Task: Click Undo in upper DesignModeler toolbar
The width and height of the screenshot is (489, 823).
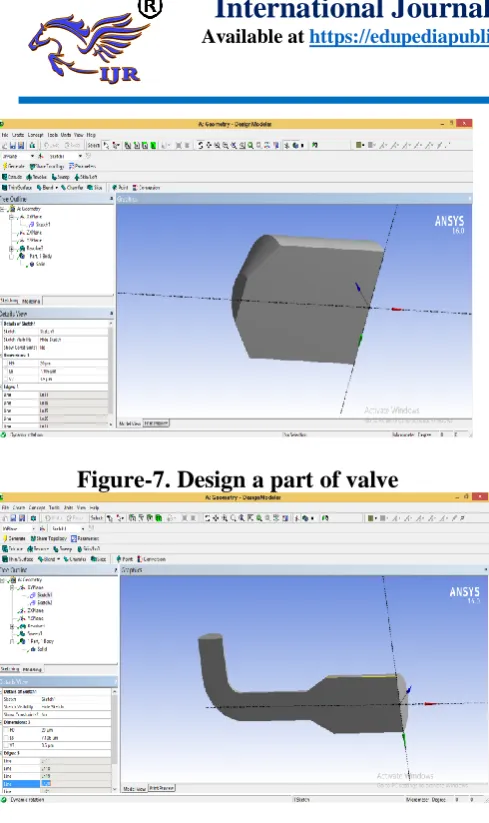Action: 51,145
